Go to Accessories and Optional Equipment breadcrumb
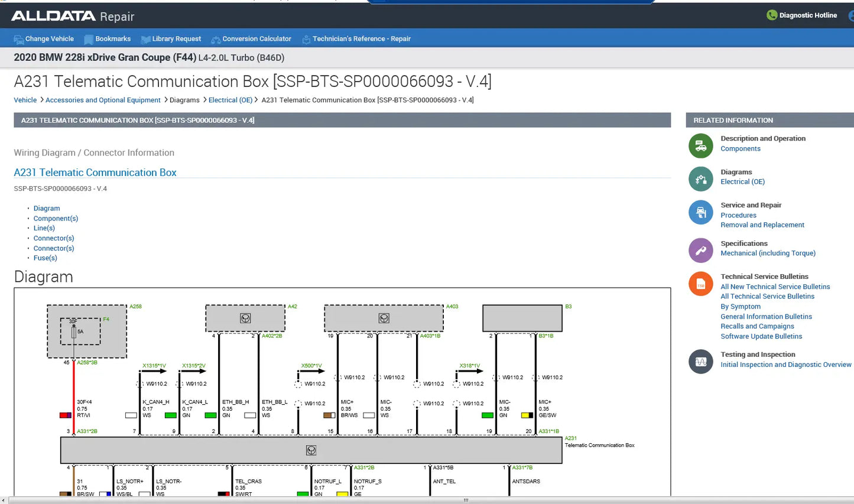 [x=103, y=100]
